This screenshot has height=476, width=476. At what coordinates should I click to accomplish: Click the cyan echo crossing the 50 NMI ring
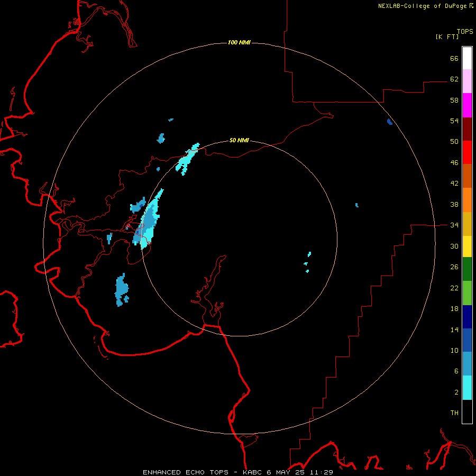187,159
